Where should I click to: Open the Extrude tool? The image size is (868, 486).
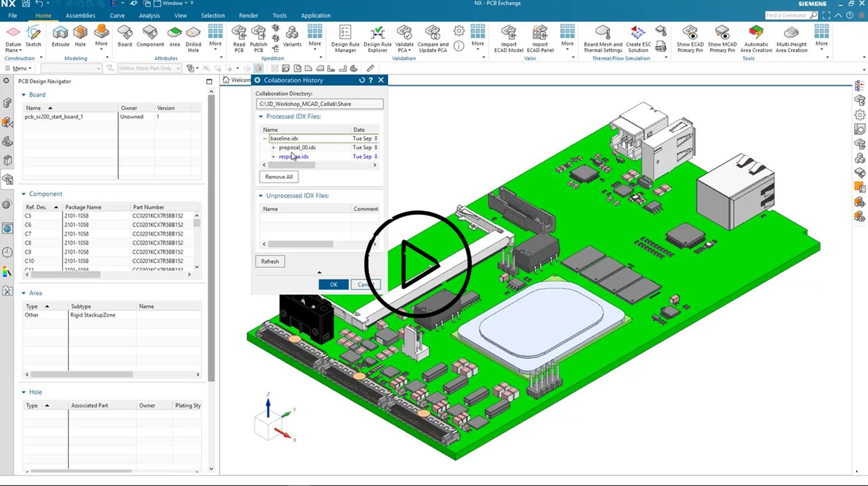click(60, 38)
